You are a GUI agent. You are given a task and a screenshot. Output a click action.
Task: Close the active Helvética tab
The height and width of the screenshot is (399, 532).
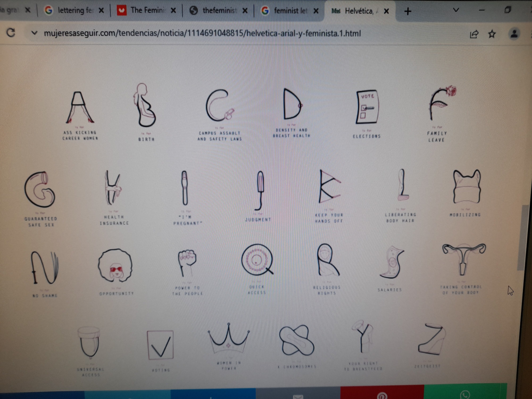pyautogui.click(x=386, y=11)
